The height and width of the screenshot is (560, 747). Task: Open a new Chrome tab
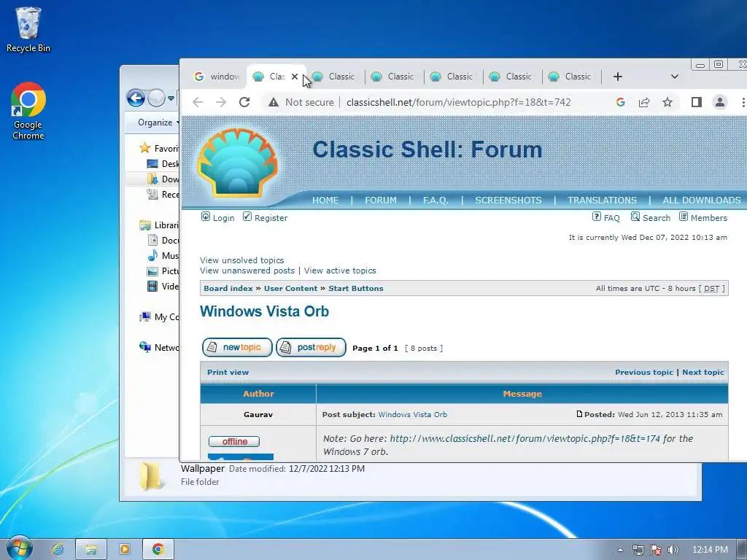click(617, 77)
